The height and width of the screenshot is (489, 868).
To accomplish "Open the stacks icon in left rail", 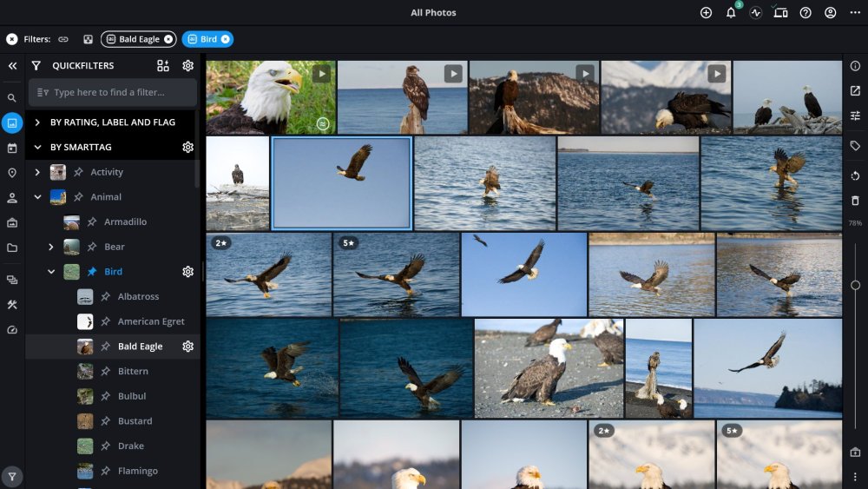I will (x=12, y=281).
